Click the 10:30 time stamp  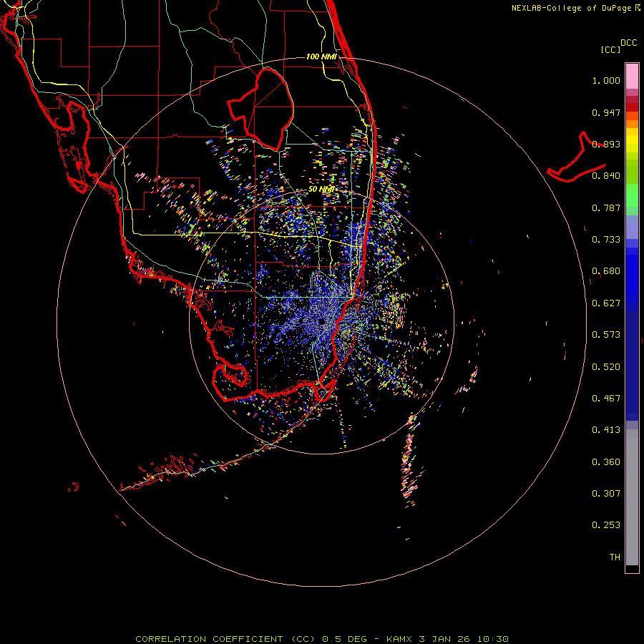pyautogui.click(x=493, y=639)
